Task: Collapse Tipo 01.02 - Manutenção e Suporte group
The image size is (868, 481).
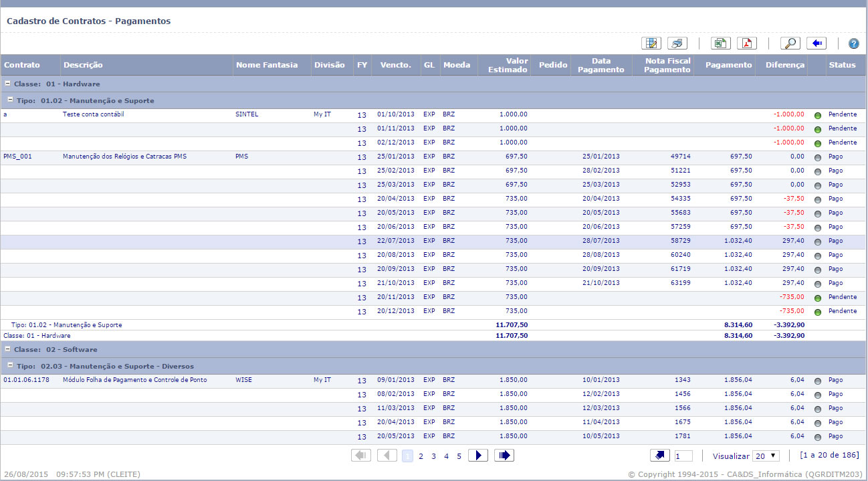Action: pos(11,100)
